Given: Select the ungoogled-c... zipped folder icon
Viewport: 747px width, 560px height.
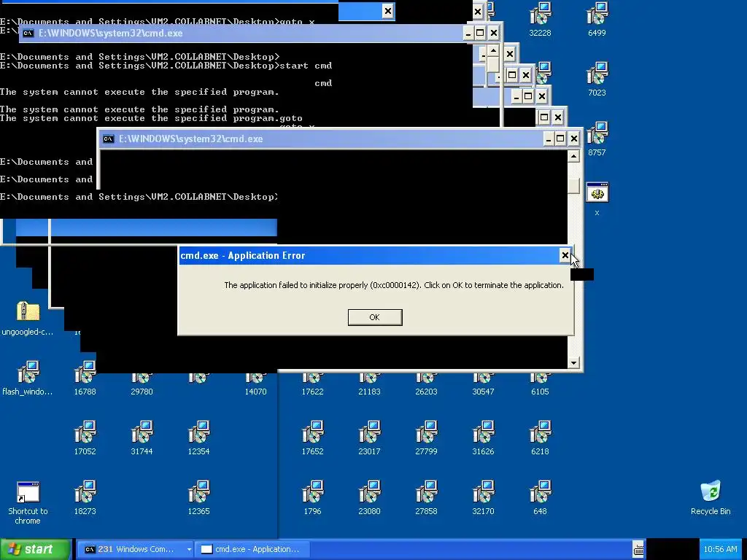Looking at the screenshot, I should tap(28, 318).
